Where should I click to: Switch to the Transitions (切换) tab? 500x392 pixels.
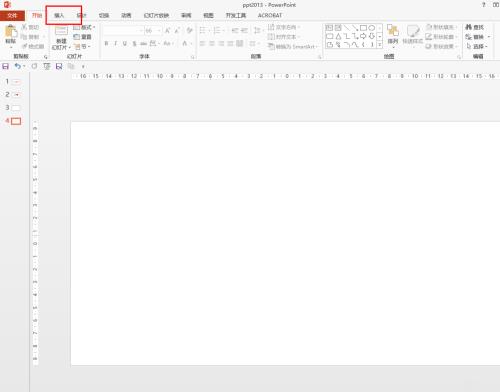tap(104, 15)
